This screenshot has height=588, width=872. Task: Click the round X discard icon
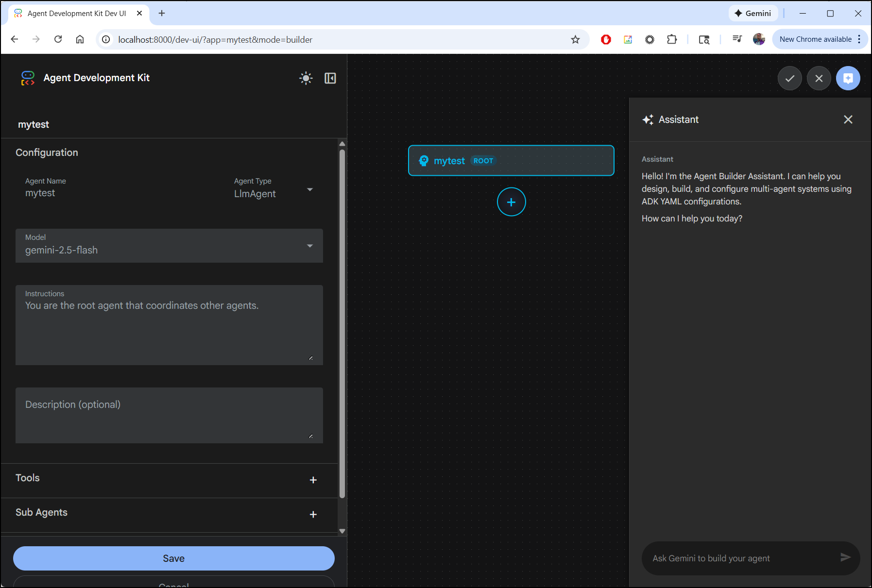coord(819,78)
